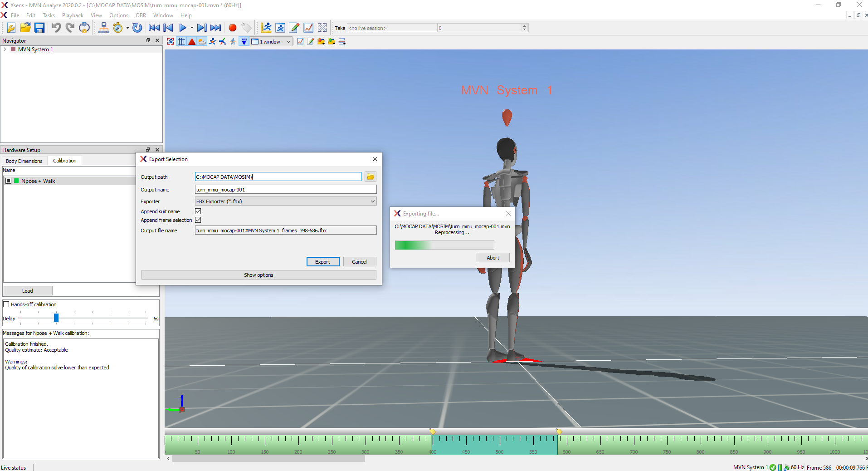868x471 pixels.
Task: Toggle the LABEL display icon
Action: 244,42
